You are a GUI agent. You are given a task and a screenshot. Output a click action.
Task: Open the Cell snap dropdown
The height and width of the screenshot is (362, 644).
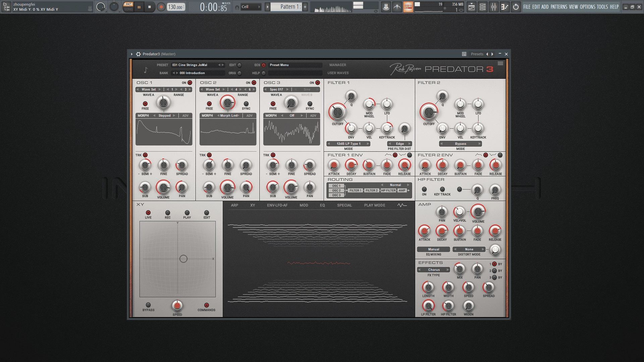[251, 7]
